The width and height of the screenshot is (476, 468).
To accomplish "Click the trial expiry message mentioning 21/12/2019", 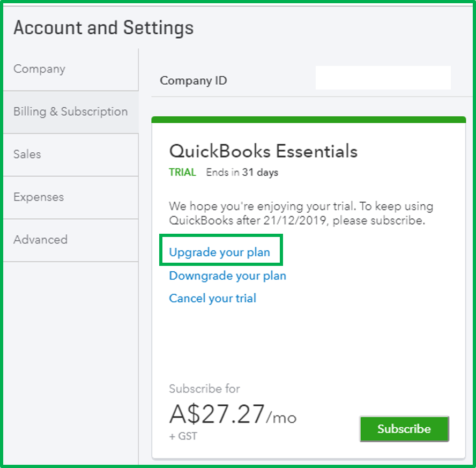I will pos(301,213).
